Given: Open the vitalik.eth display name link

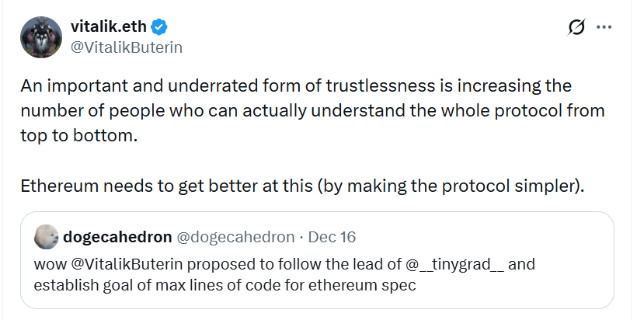Looking at the screenshot, I should 109,26.
